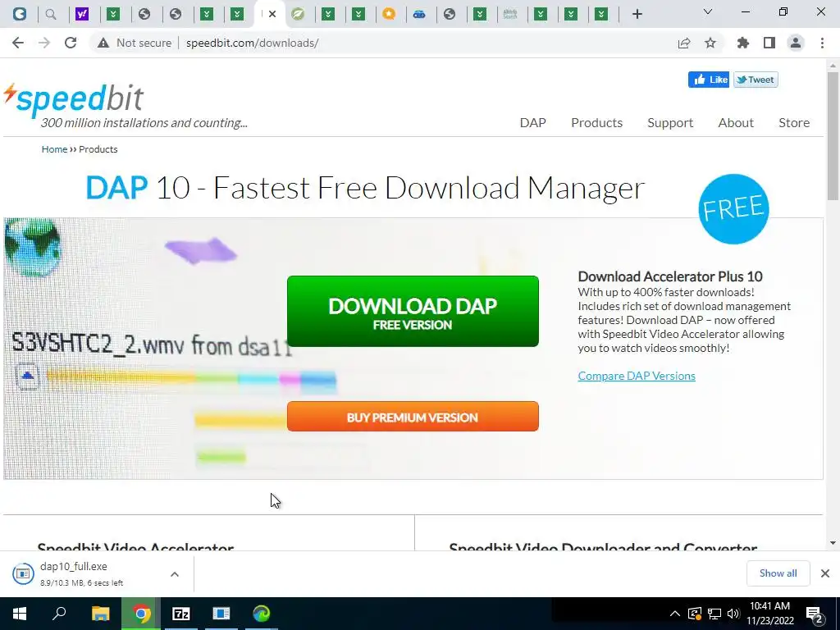Click the DAP 10 page heading
The height and width of the screenshot is (630, 840).
(365, 188)
